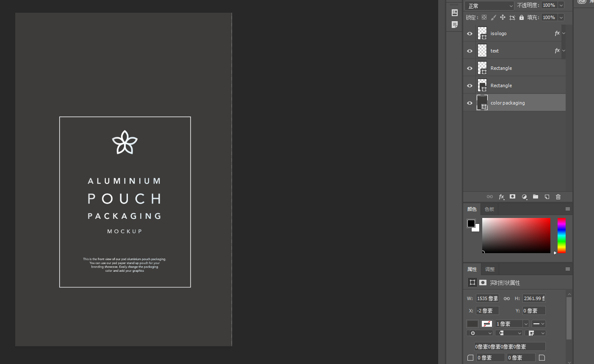Viewport: 594px width, 364px height.
Task: Click the color packaging layer thumbnail
Action: (482, 102)
